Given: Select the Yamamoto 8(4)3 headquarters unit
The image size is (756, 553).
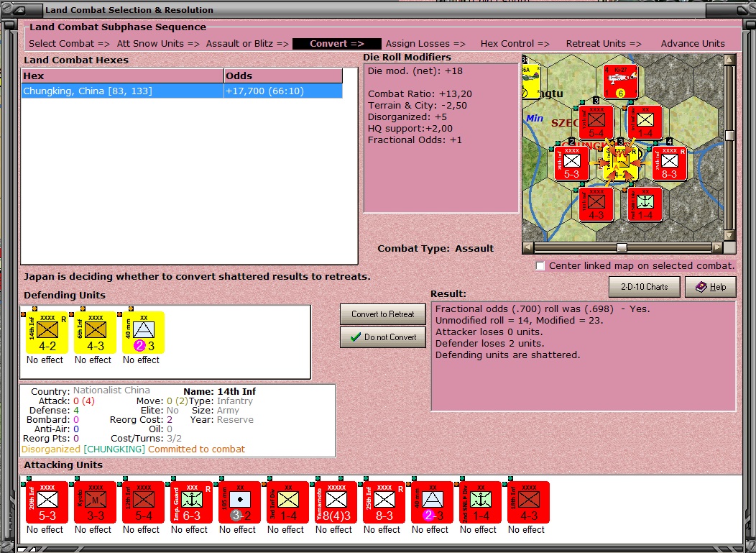Looking at the screenshot, I should pos(336,502).
